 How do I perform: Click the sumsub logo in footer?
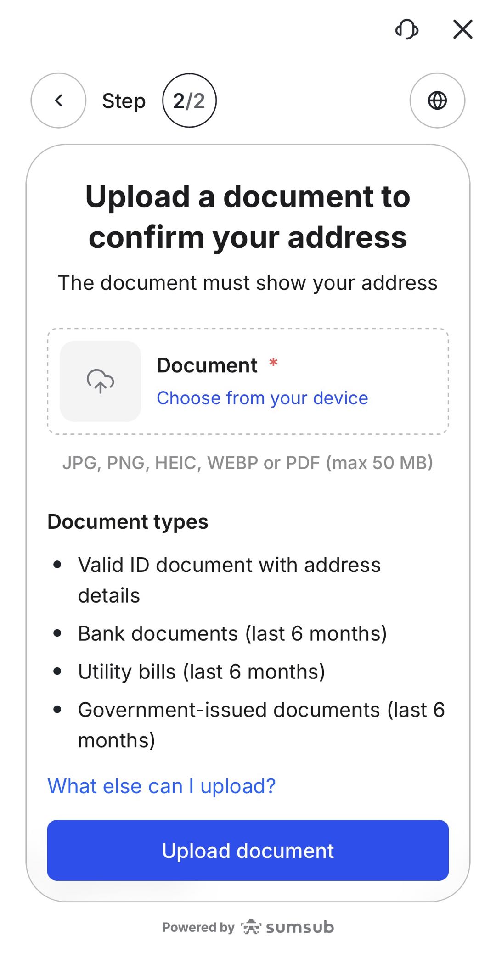287,927
